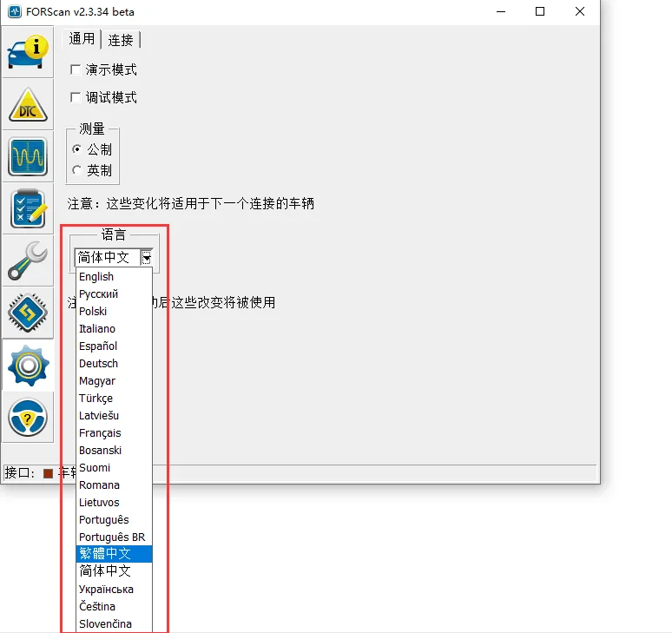Open the help steering wheel section

(28, 418)
